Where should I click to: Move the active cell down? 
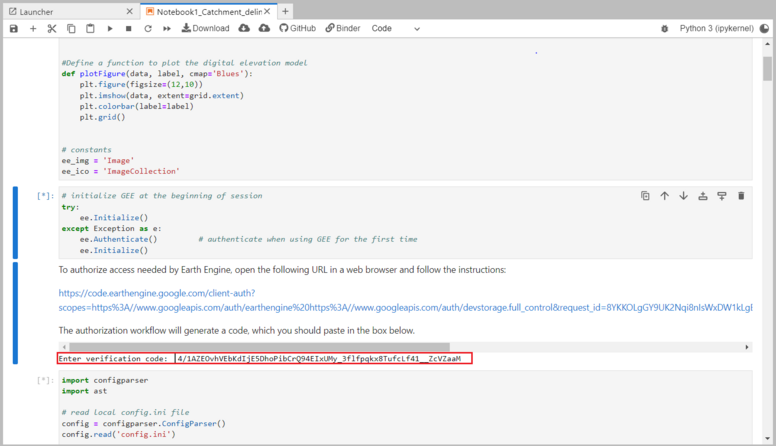point(683,196)
